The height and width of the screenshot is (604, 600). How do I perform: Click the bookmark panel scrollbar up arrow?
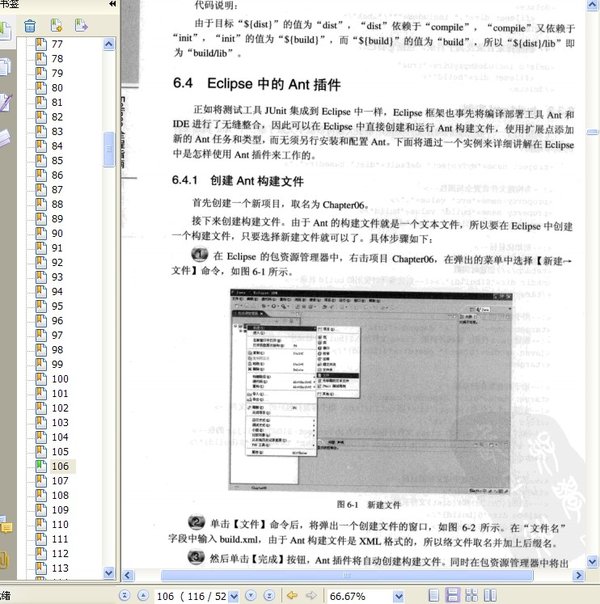pos(109,44)
